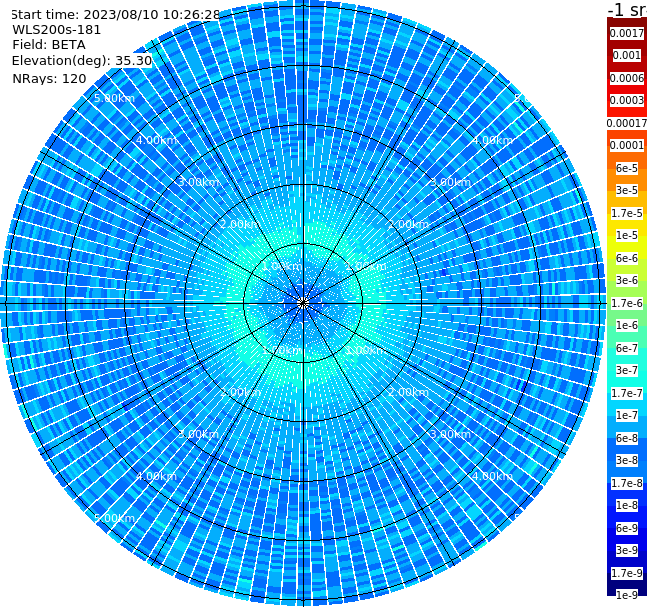Select the WLS200s-181 instrument name text
The width and height of the screenshot is (647, 607).
click(57, 30)
